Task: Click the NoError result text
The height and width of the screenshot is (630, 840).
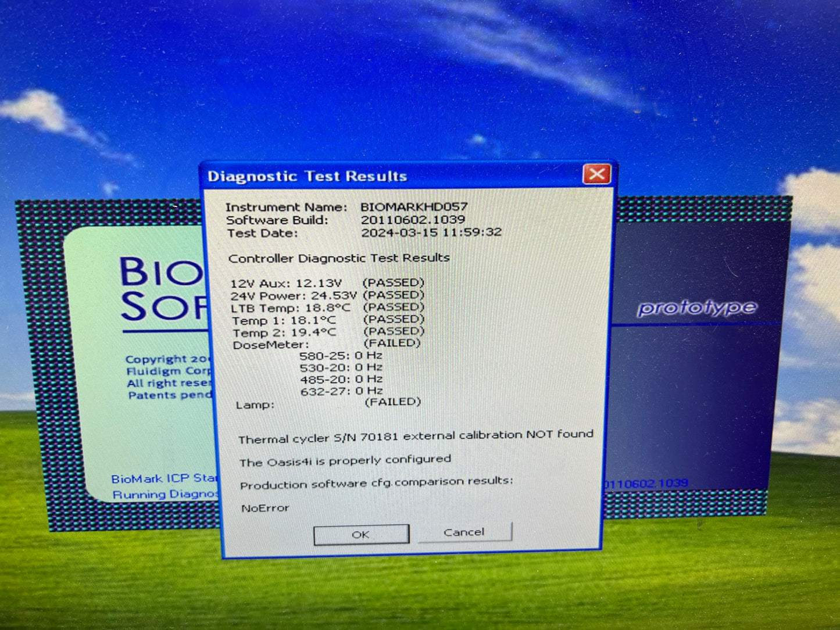Action: click(265, 508)
